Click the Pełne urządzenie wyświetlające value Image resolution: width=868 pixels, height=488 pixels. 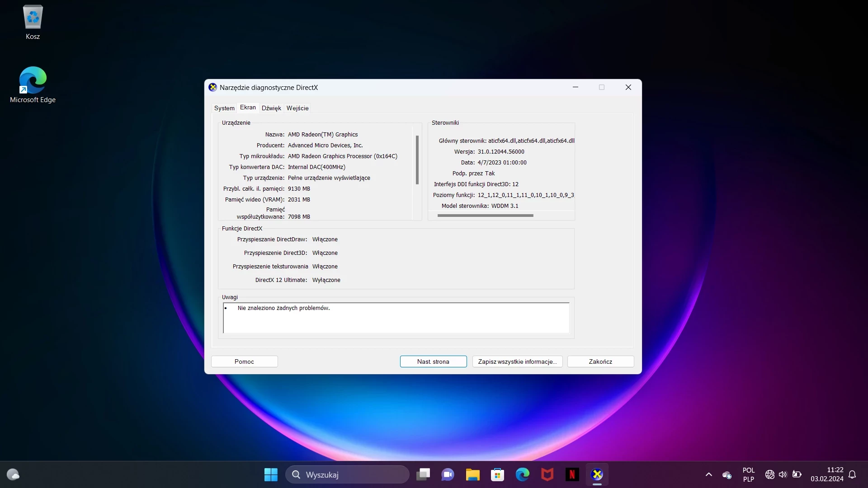click(x=329, y=178)
